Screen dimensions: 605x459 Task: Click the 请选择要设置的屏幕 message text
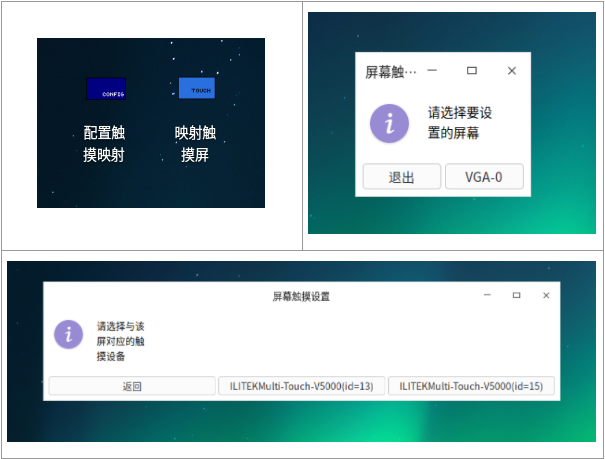point(460,123)
